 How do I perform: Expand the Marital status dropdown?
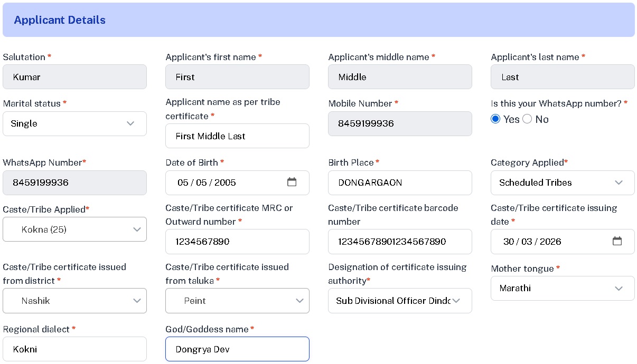point(74,123)
